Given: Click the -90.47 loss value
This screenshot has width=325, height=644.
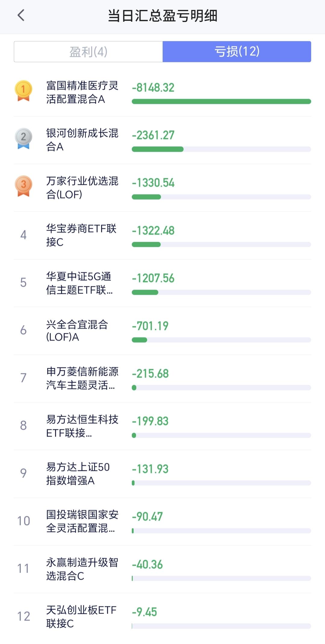Looking at the screenshot, I should click(x=147, y=517).
